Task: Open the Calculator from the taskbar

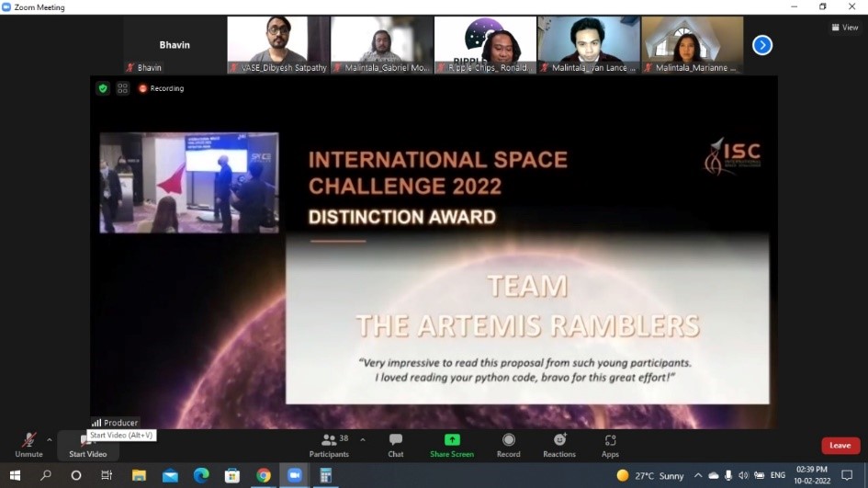Action: pos(325,475)
